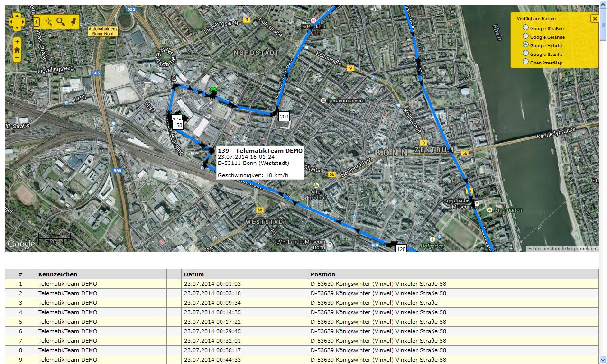Screen dimensions: 607x364
Task: Click the route waypoint labeled 150
Action: (177, 125)
